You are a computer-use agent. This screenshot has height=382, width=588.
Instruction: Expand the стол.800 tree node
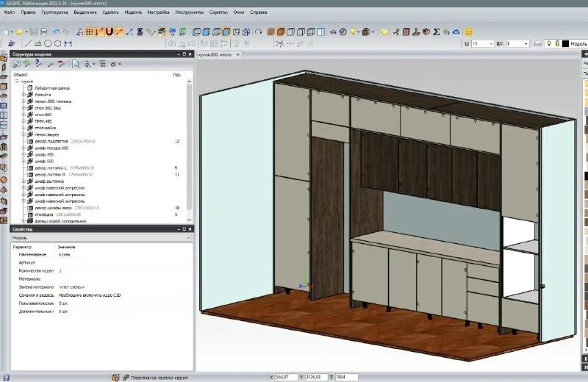[24, 115]
